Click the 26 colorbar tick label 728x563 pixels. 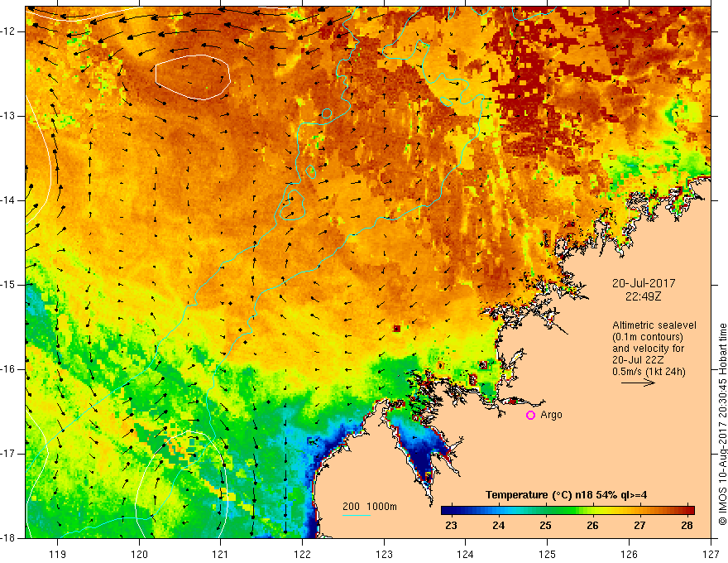(x=592, y=526)
